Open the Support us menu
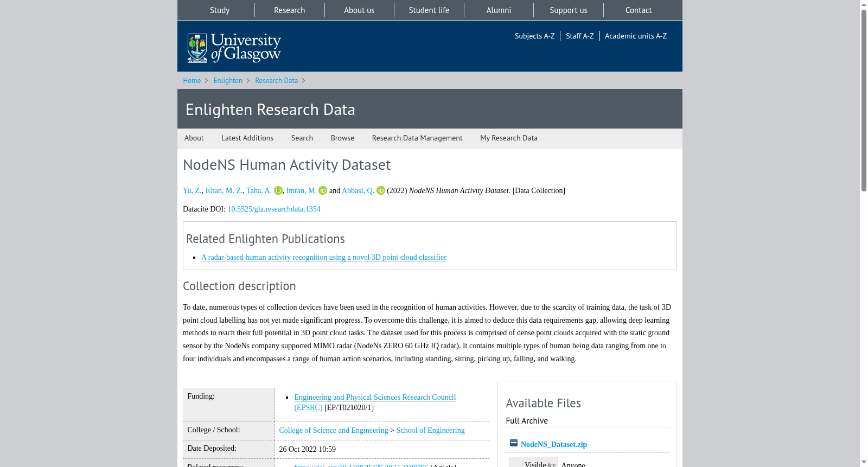 click(x=569, y=10)
